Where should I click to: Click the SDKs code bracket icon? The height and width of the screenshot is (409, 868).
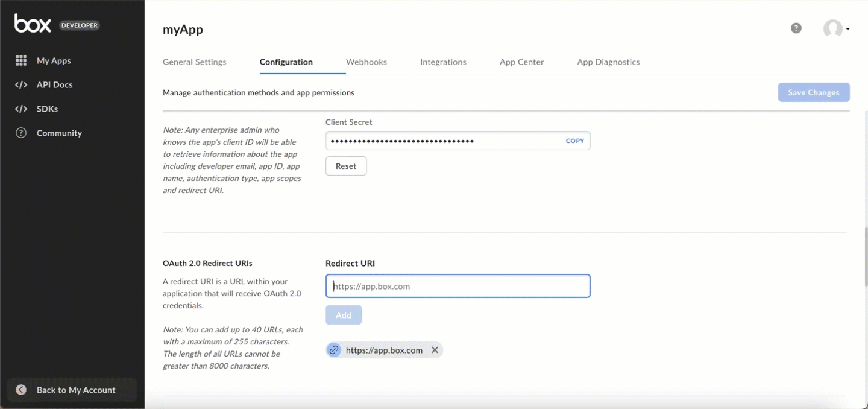click(x=21, y=109)
